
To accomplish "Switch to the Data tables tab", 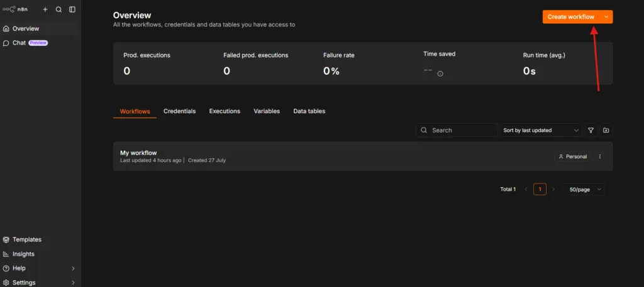I will pos(309,111).
